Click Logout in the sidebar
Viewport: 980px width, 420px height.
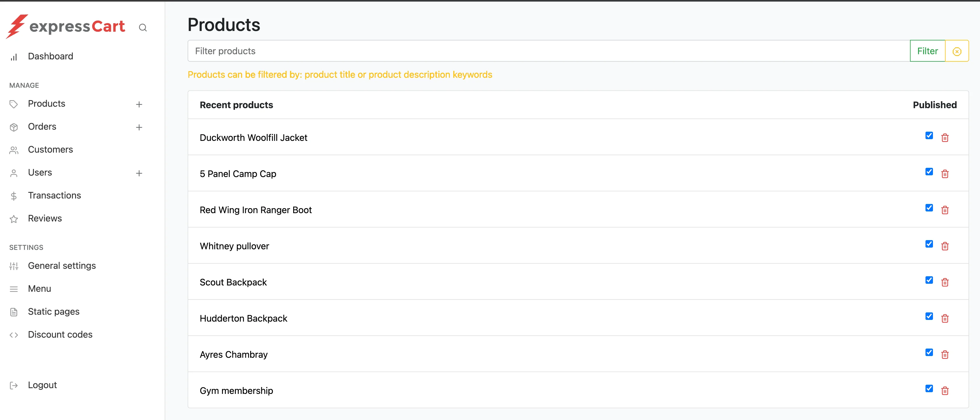click(x=42, y=385)
